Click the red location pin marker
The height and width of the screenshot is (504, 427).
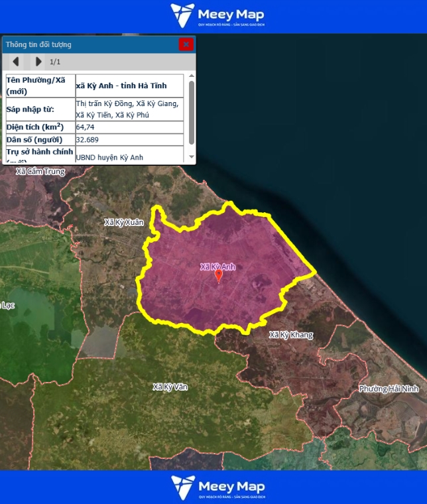coord(219,277)
